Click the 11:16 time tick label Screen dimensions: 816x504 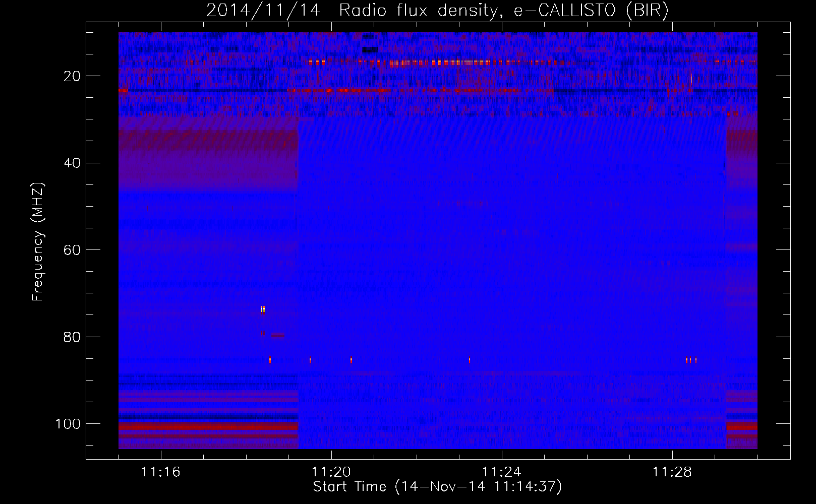160,472
